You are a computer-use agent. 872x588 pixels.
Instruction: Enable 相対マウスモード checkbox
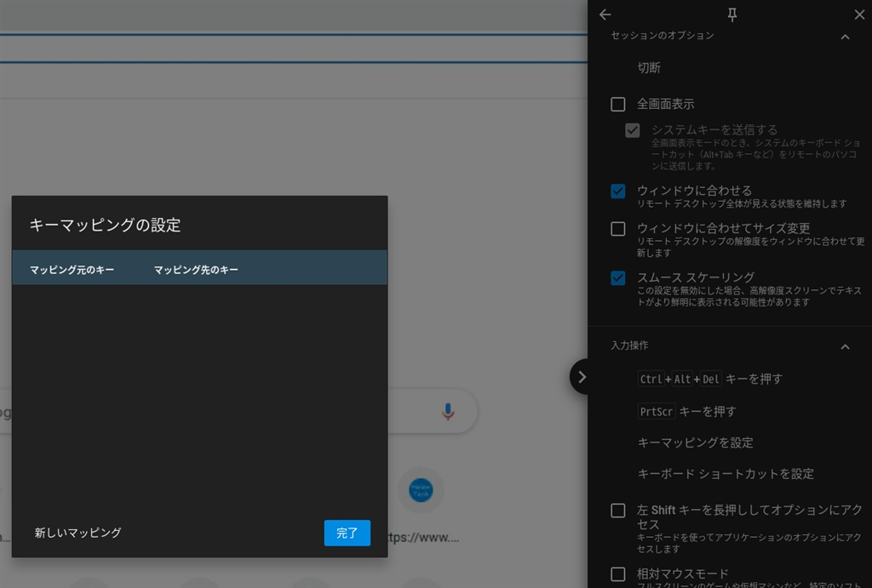[x=618, y=574]
